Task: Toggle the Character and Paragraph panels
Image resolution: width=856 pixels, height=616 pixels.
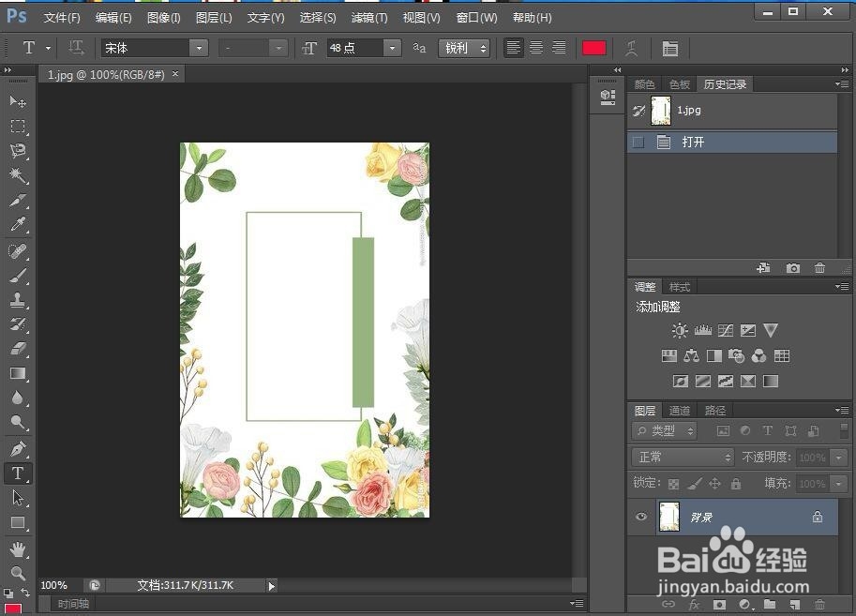Action: tap(669, 49)
